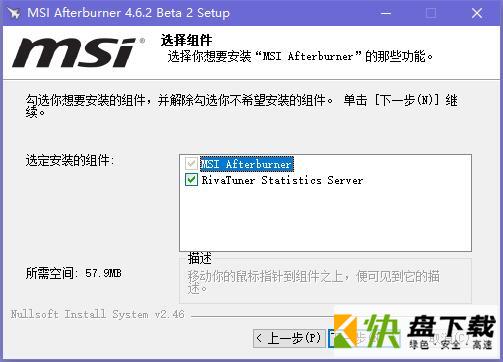
Task: Click the 选择组件 heading
Action: (x=186, y=40)
